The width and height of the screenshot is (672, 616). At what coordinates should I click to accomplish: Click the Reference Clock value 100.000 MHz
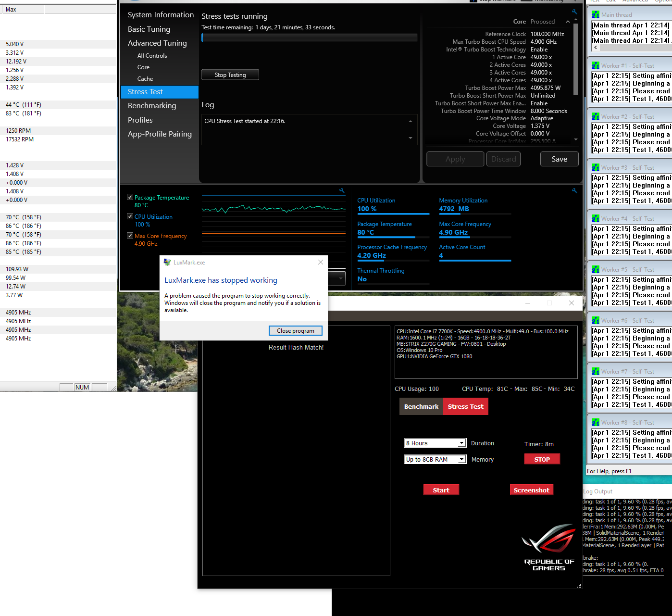(x=548, y=34)
